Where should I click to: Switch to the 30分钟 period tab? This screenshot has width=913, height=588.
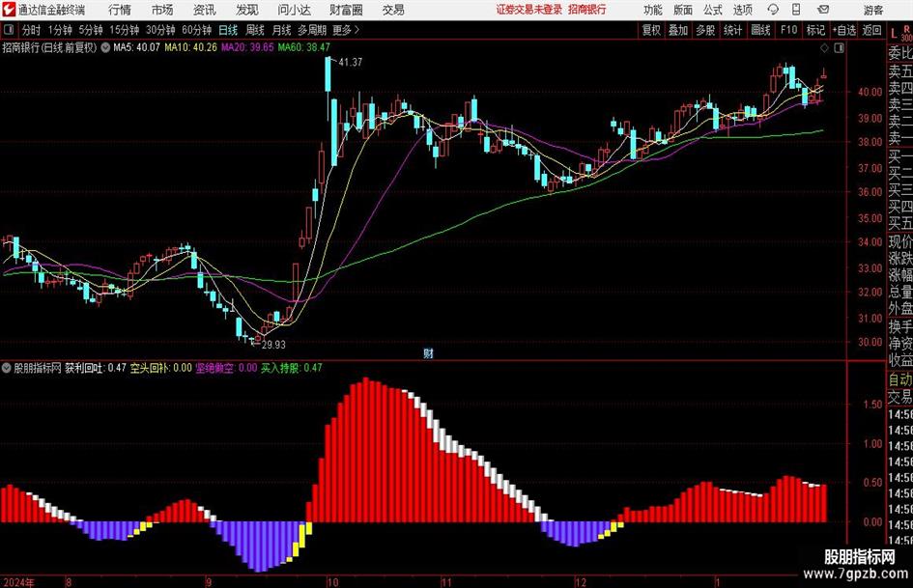pyautogui.click(x=160, y=30)
